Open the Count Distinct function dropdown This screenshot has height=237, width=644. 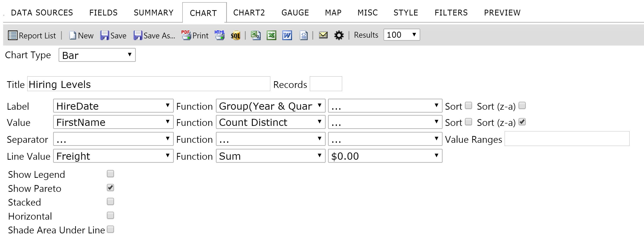click(x=271, y=122)
